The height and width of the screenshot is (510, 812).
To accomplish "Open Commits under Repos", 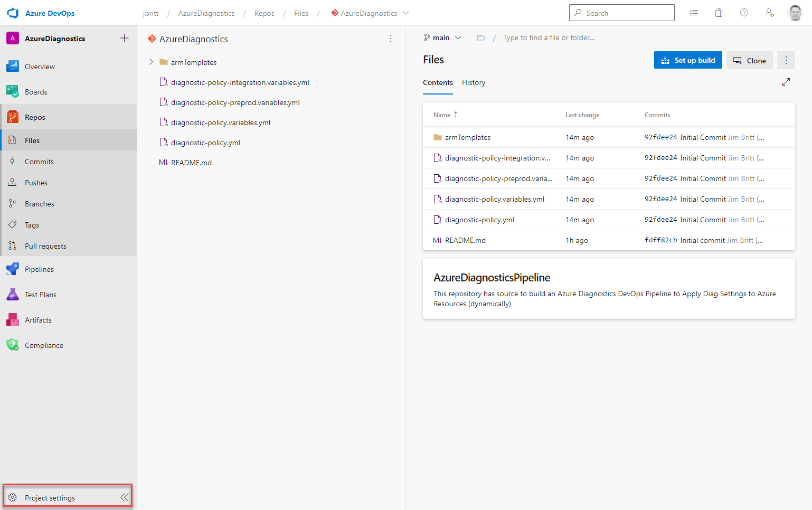I will tap(68, 162).
